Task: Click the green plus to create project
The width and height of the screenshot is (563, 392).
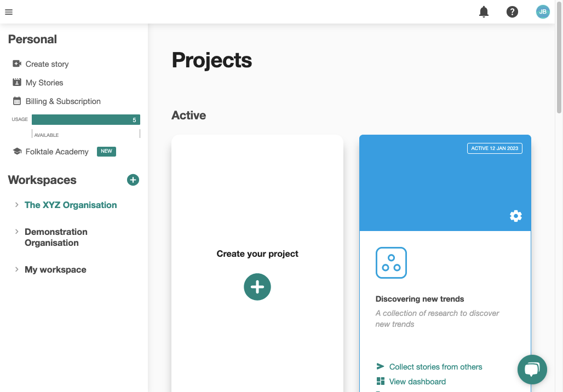Action: pos(257,287)
